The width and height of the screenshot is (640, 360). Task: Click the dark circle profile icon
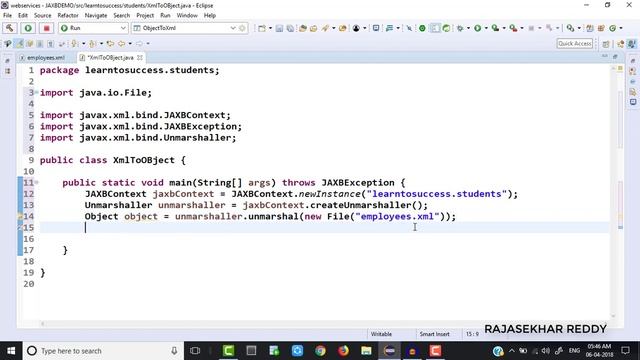pyautogui.click(x=356, y=28)
